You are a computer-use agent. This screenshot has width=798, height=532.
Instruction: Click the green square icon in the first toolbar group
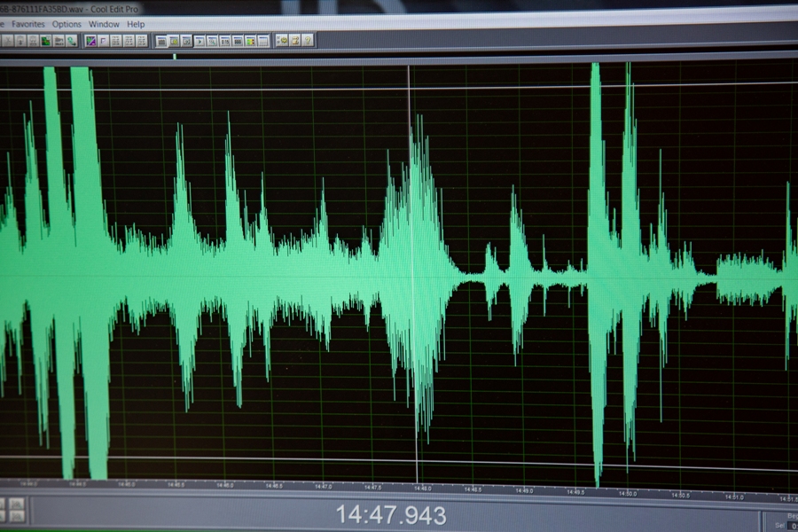(45, 41)
